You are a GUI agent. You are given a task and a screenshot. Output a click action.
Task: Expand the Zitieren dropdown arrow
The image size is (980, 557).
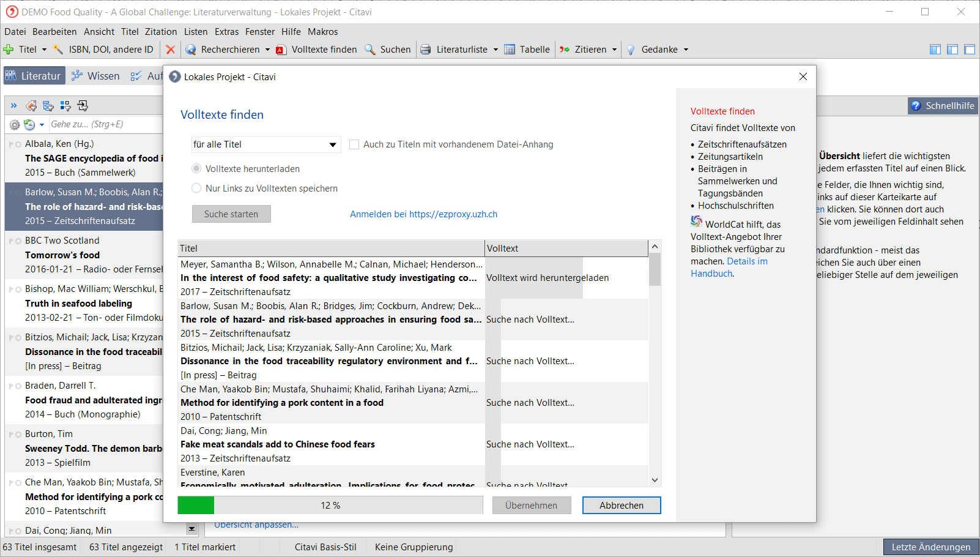point(614,50)
